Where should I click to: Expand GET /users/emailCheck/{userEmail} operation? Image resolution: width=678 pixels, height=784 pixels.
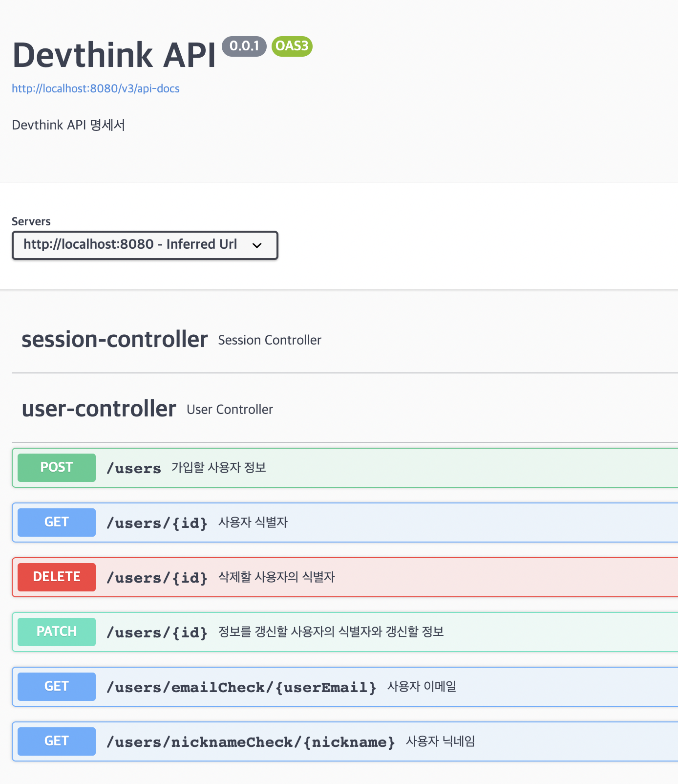(345, 687)
